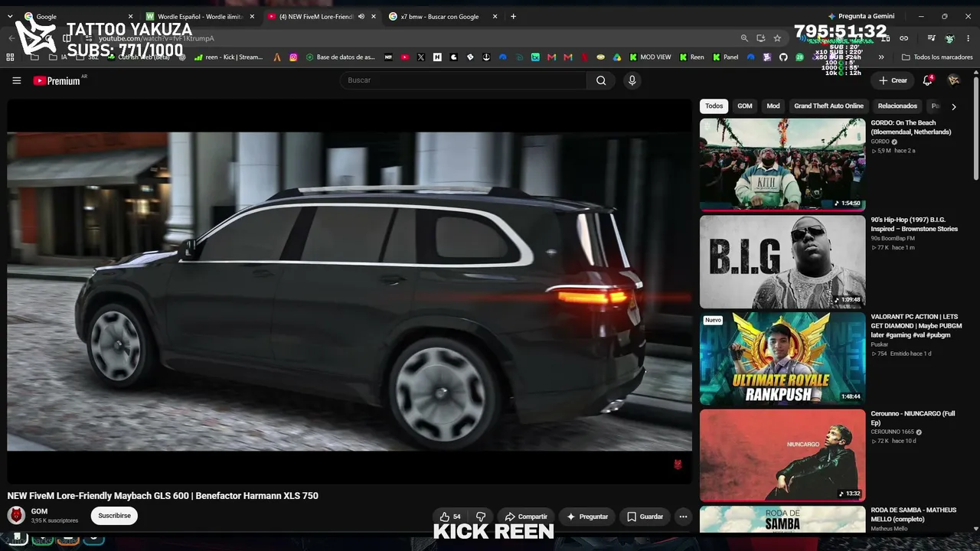Select the Todos filter chip
This screenshot has width=980, height=551.
click(x=714, y=106)
